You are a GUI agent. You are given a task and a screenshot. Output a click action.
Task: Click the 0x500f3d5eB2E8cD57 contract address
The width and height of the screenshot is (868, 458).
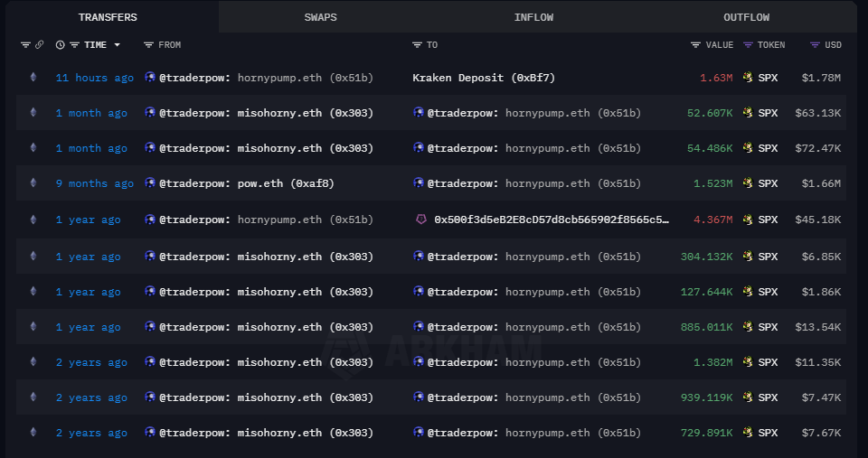551,220
